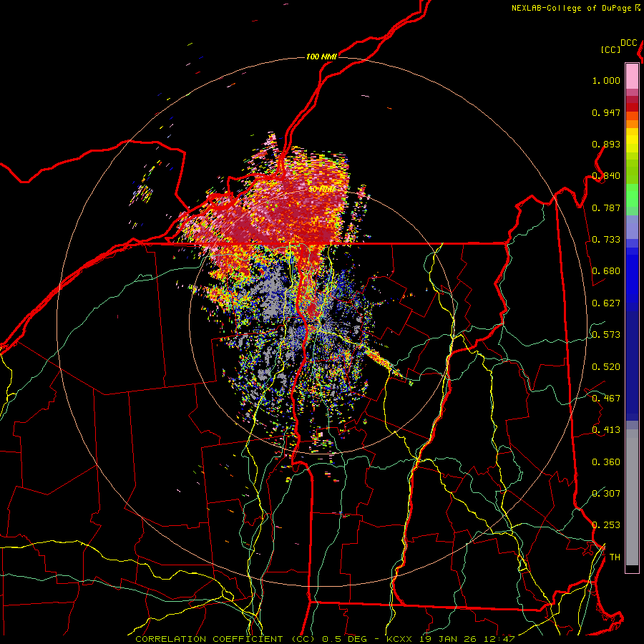Select the lavender swatch beside 0.733
This screenshot has height=644, width=644.
(632, 227)
